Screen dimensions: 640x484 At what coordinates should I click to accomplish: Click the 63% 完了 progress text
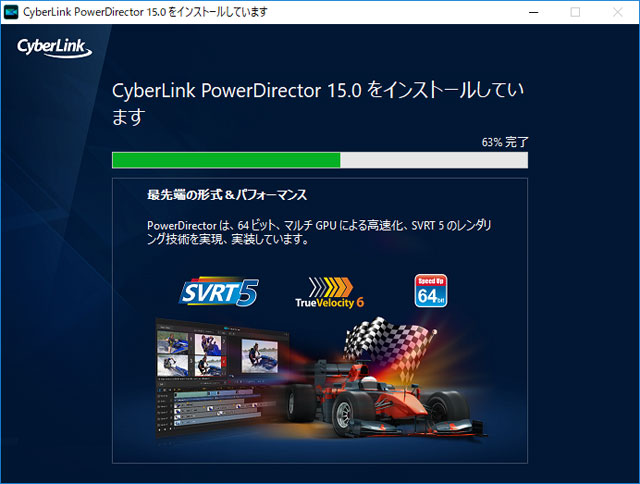click(505, 142)
